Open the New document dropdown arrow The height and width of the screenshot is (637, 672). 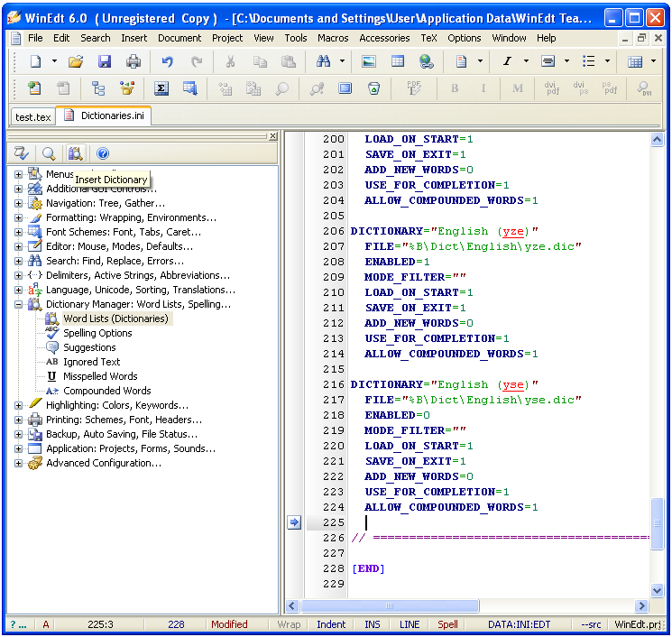(54, 61)
